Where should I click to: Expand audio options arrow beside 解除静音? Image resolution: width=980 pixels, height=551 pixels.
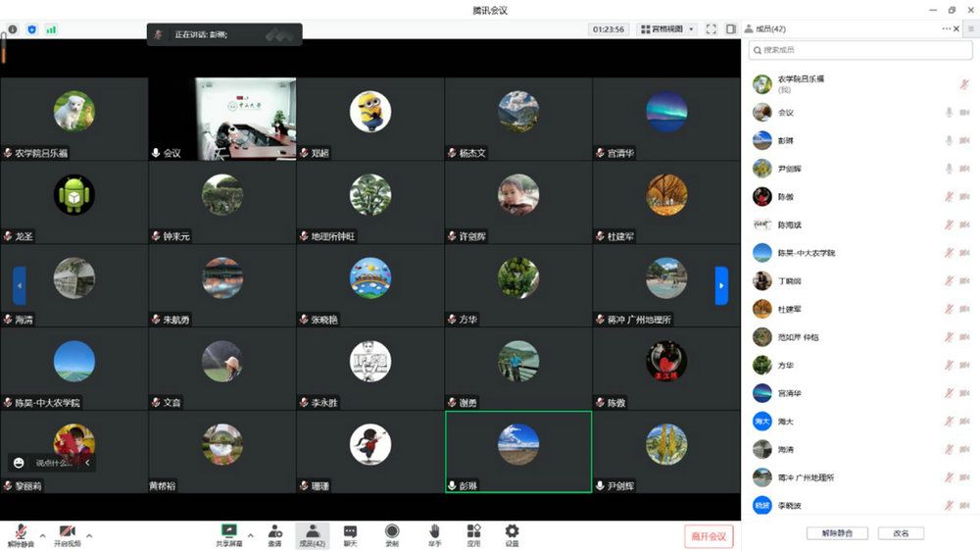(x=42, y=535)
